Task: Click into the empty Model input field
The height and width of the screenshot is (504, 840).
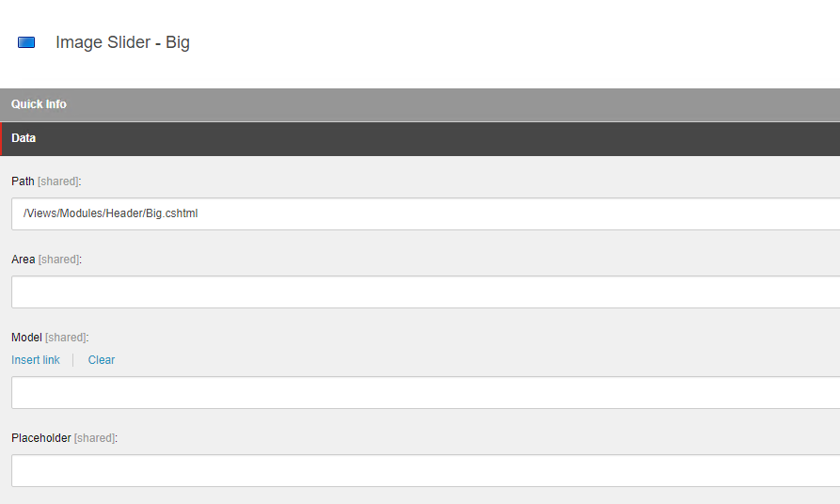Action: (x=426, y=393)
